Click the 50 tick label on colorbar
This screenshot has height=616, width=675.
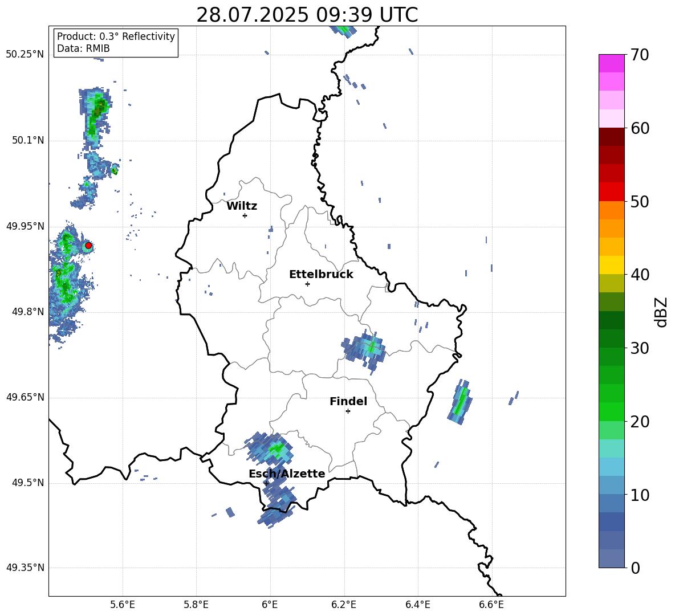click(640, 201)
